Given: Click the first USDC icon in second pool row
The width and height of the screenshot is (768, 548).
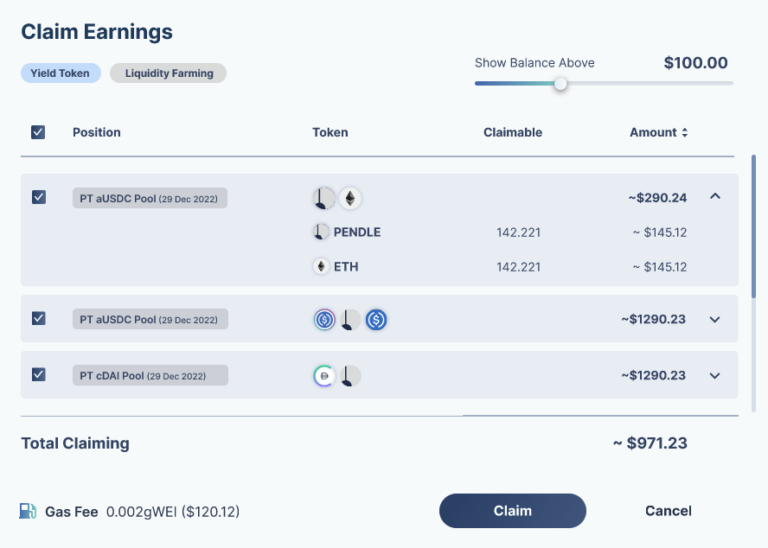Looking at the screenshot, I should pos(324,320).
